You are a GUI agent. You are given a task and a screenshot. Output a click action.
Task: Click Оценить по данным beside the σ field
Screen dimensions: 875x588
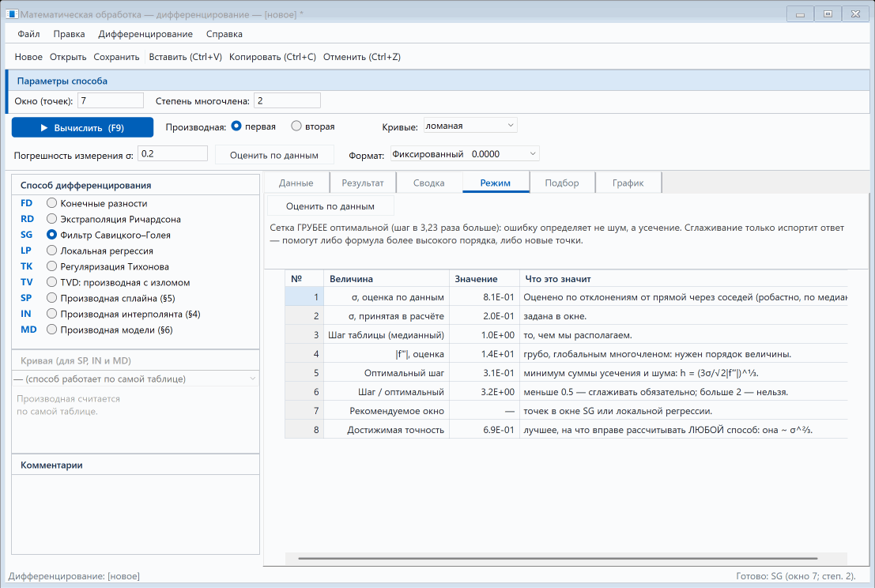click(x=274, y=155)
